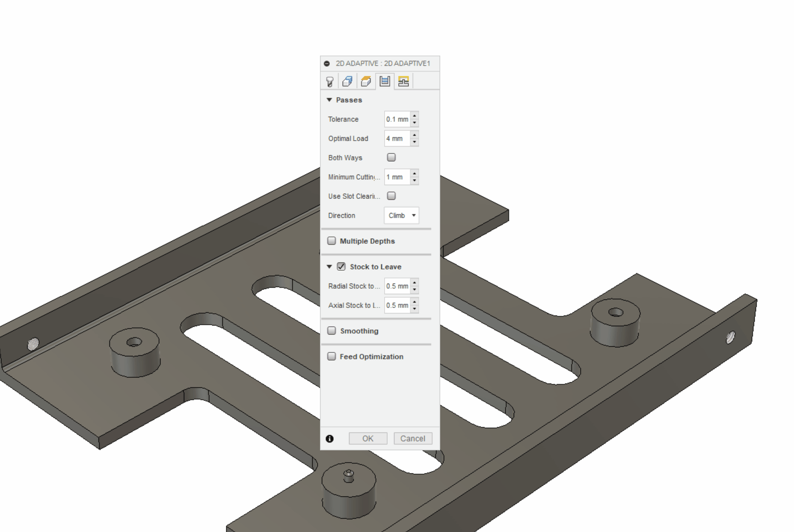Open the Geometry tab icon

click(347, 80)
